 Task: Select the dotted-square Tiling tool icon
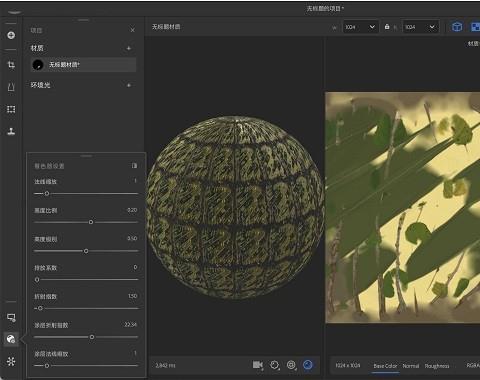11,109
